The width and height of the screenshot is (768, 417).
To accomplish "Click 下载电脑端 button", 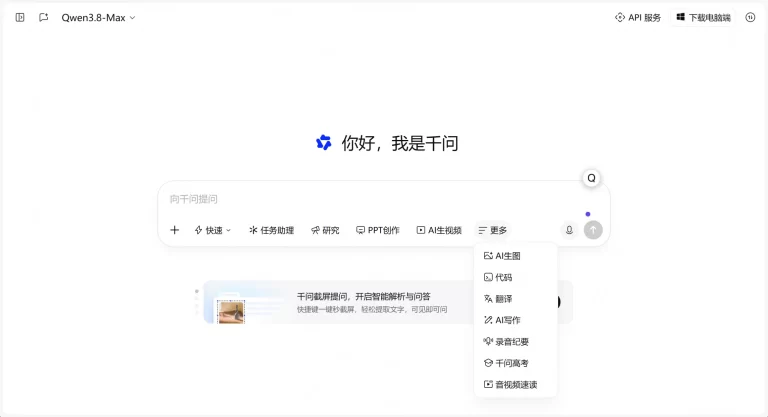I will (703, 18).
